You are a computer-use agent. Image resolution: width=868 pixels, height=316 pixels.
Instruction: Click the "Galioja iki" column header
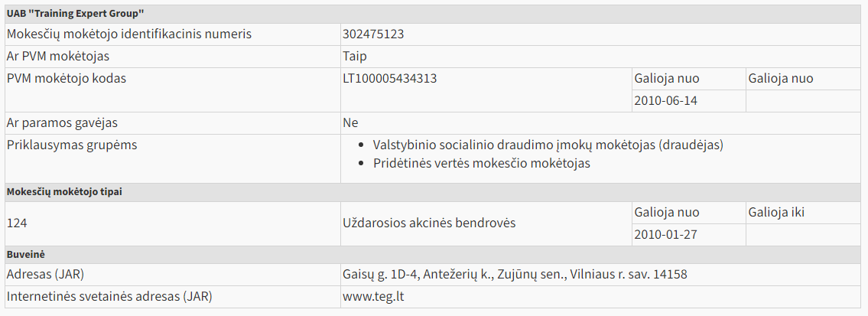point(776,213)
